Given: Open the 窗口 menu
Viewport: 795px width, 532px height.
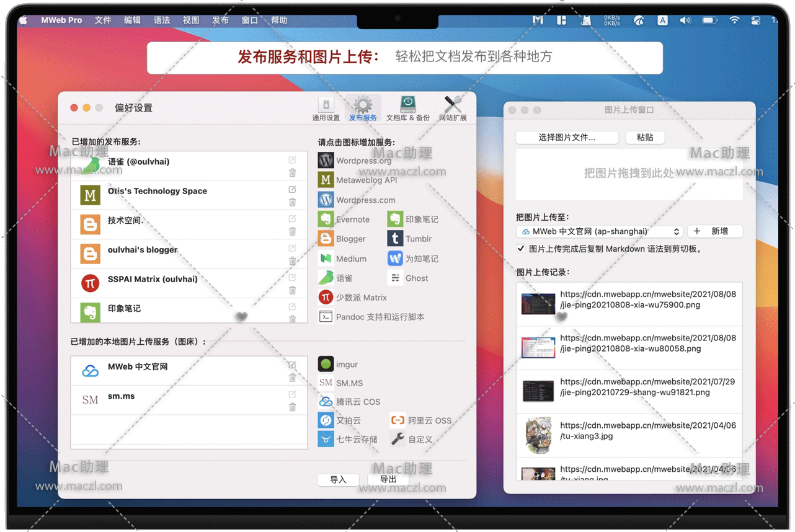Looking at the screenshot, I should (249, 20).
